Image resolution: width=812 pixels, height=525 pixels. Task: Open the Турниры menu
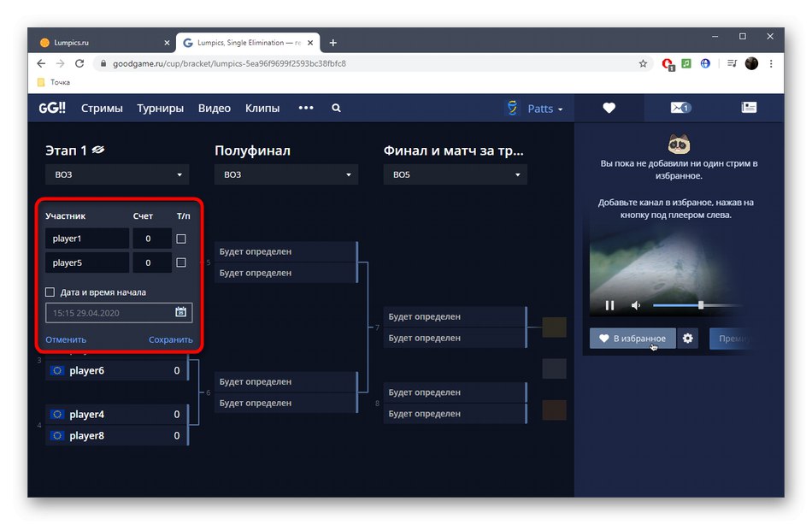[160, 109]
